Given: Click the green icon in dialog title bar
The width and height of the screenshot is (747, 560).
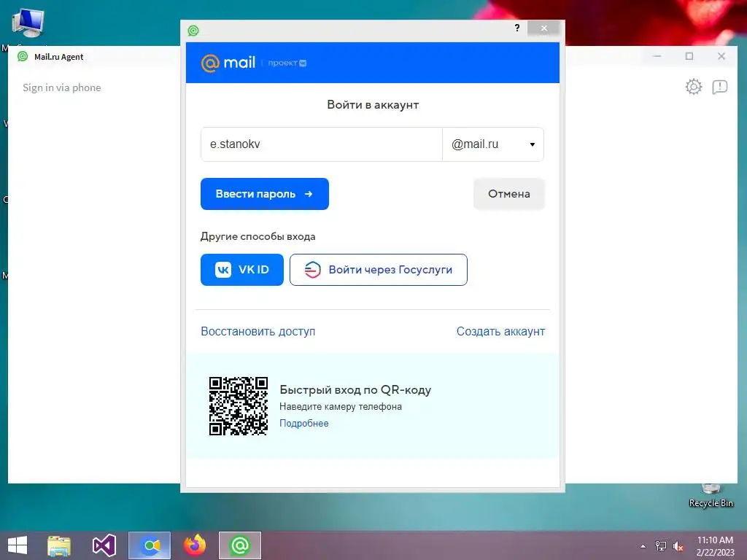Looking at the screenshot, I should coord(193,31).
